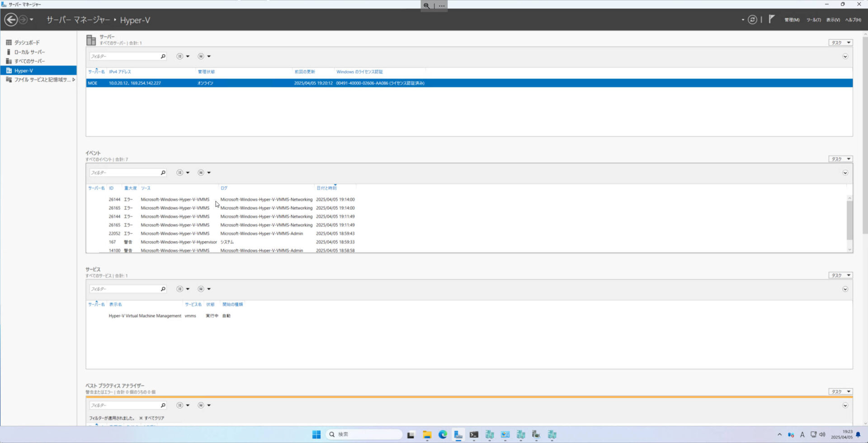Open the notification bell in the tray
Image resolution: width=868 pixels, height=443 pixels.
click(x=858, y=434)
